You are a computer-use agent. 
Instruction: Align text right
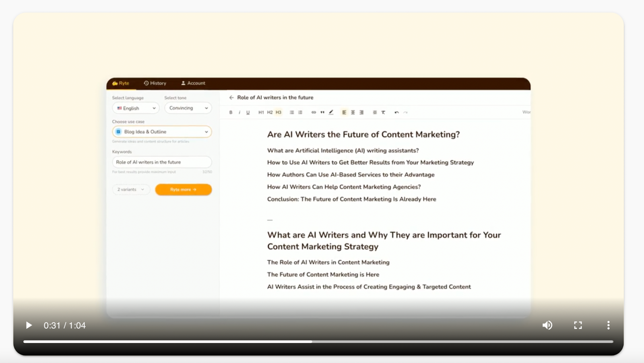[x=361, y=113]
